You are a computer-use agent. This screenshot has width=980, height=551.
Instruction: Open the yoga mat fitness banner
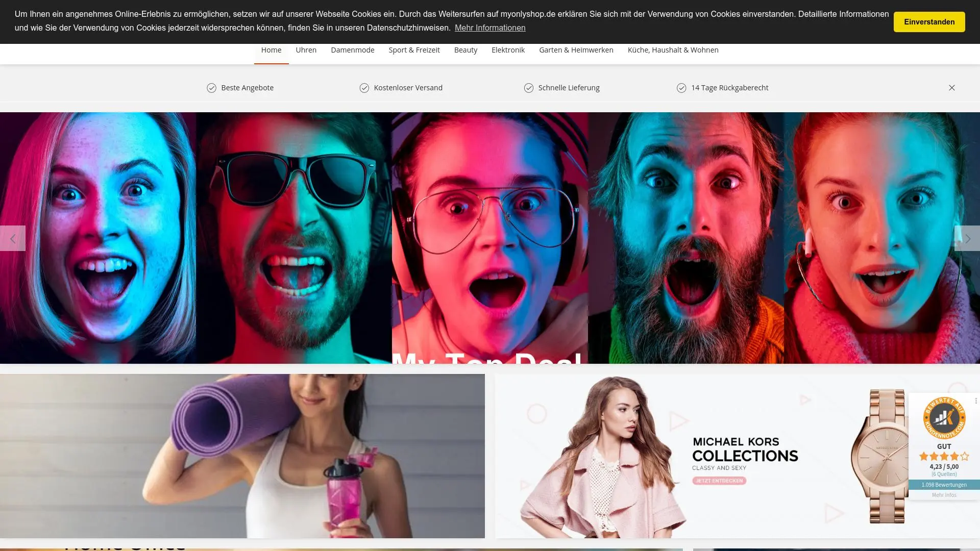242,456
